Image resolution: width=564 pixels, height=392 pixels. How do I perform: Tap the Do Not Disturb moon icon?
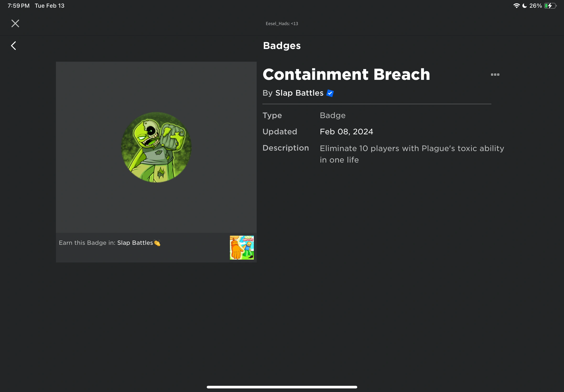point(525,6)
